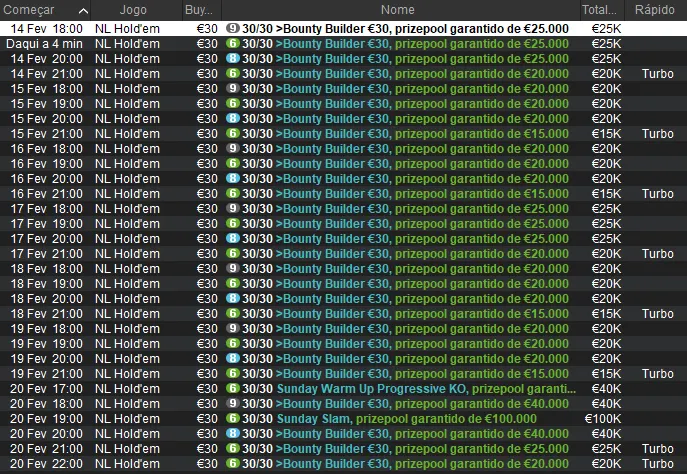This screenshot has height=474, width=687.
Task: Select the Sunday Slam €100.000 tournament name
Action: (x=407, y=419)
